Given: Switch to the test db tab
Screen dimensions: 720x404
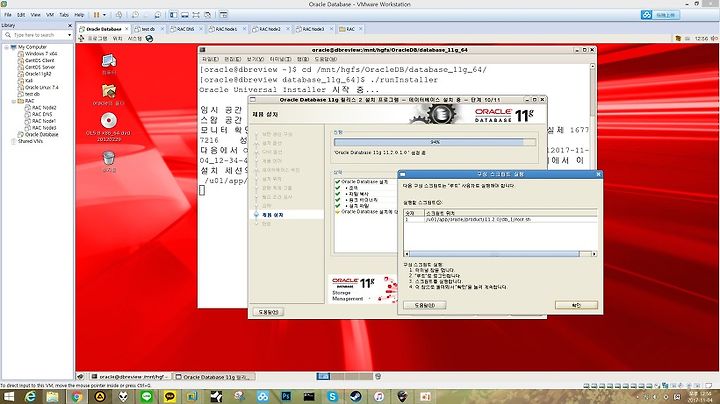Looking at the screenshot, I should [148, 29].
